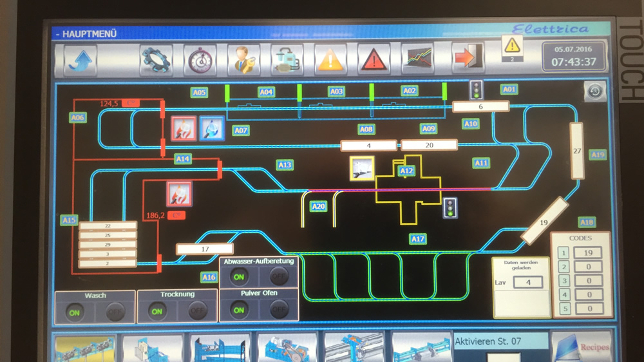Screen dimensions: 644x362
Task: Click code field 3 value
Action: coord(589,281)
